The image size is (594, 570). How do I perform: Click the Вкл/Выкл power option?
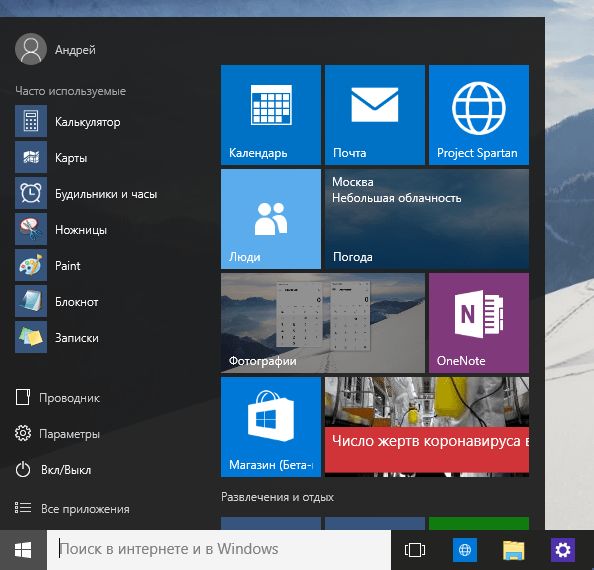53,470
